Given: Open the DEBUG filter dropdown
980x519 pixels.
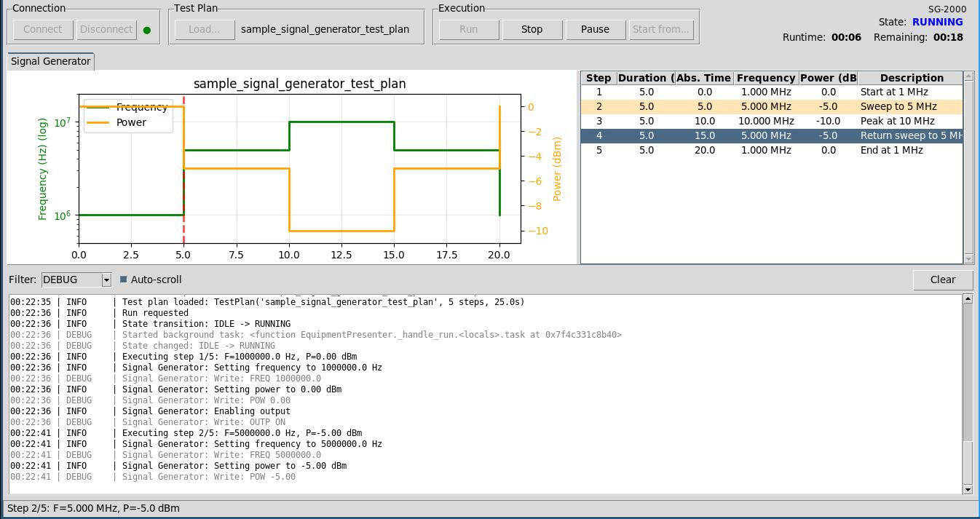Looking at the screenshot, I should pos(106,280).
